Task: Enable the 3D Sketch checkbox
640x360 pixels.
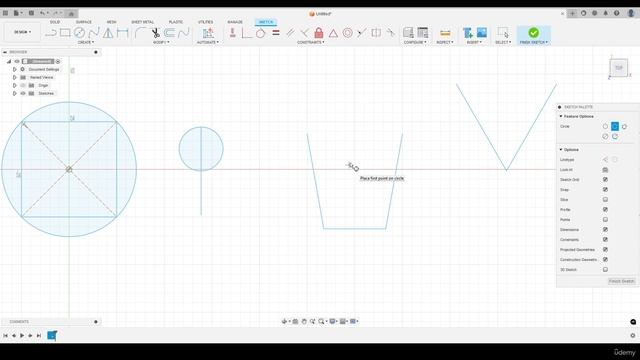Action: (605, 269)
